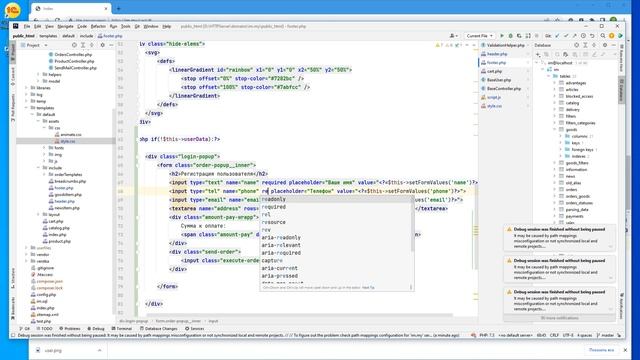This screenshot has height=360, width=640.
Task: Open the Window menu
Action: [x=151, y=27]
